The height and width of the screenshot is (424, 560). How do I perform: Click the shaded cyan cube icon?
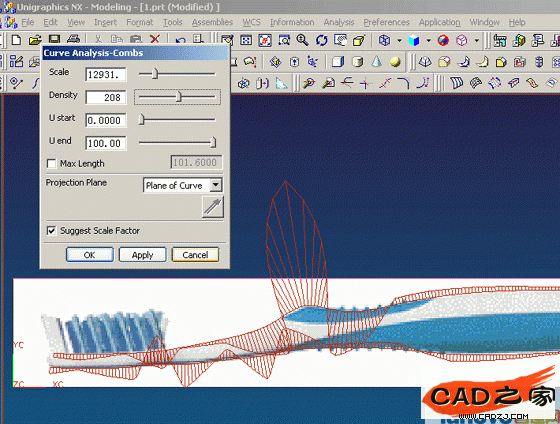click(414, 40)
